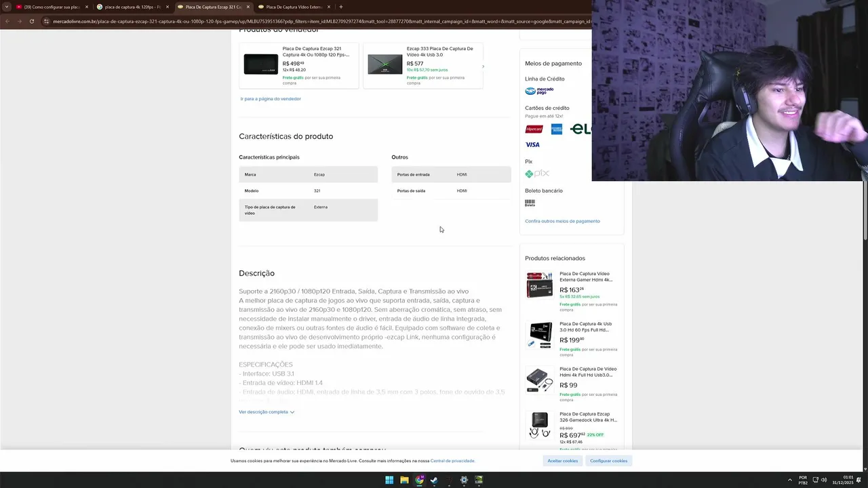
Task: Open Steam from the taskbar
Action: point(434,480)
